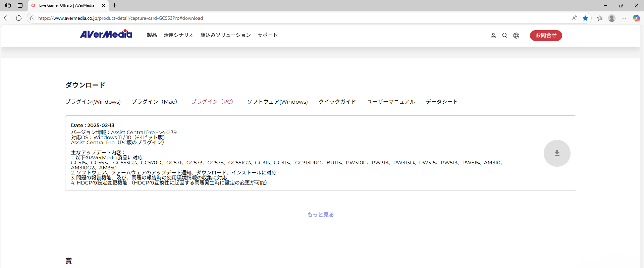Select the Live Gamer Ultra S tab
The image size is (644, 268).
coord(68,6)
